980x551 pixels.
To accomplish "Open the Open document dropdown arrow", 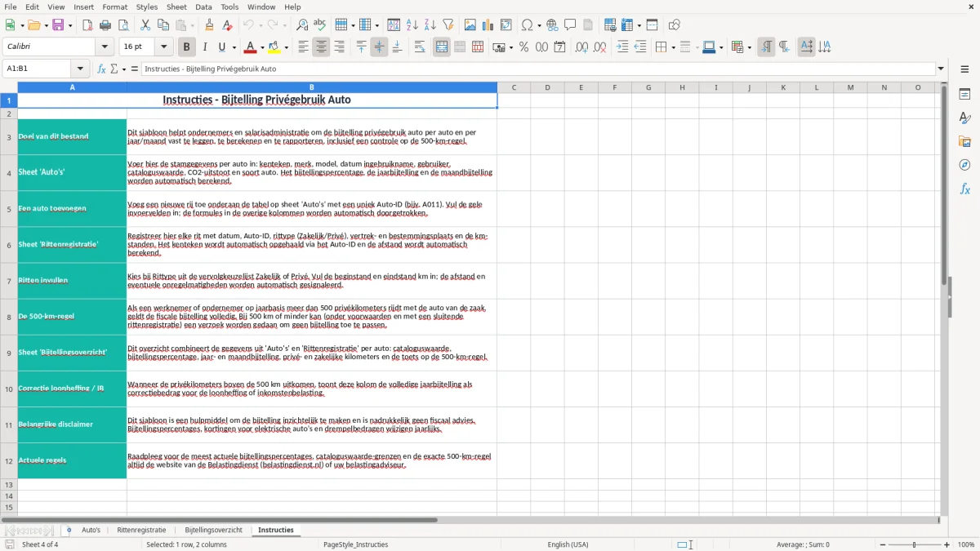I will 44,25.
